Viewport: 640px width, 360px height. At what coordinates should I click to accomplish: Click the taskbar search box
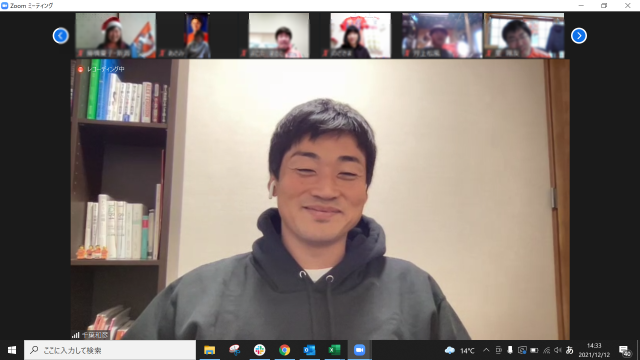pos(110,350)
